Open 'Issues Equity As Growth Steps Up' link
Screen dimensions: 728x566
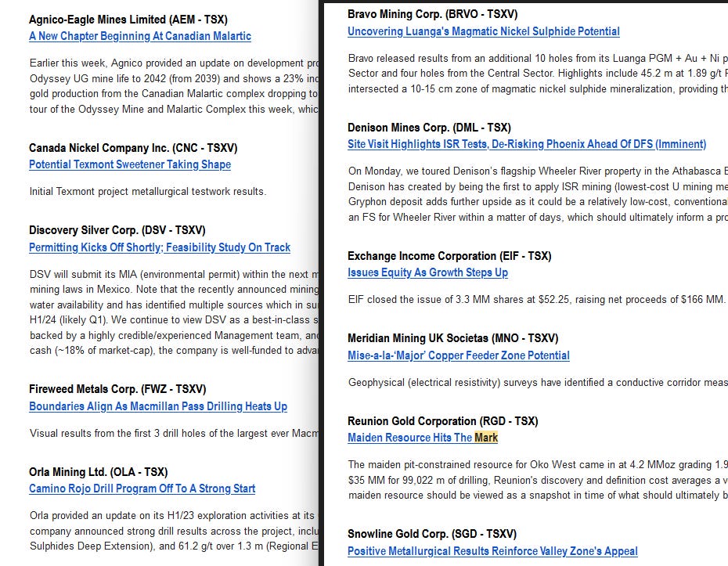point(427,272)
